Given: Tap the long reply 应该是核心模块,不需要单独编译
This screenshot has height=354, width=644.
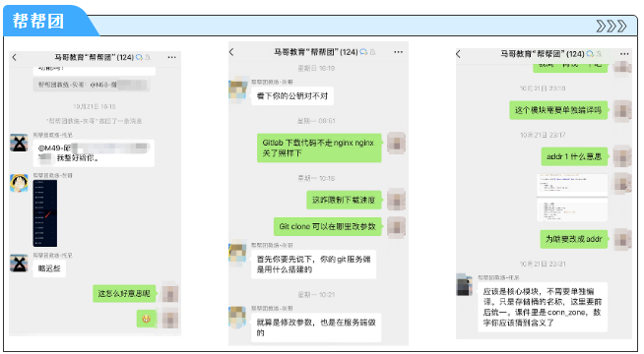Looking at the screenshot, I should tap(543, 307).
